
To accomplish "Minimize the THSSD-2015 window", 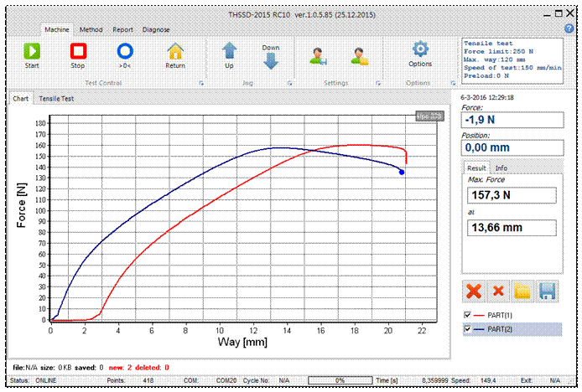I will coord(547,15).
